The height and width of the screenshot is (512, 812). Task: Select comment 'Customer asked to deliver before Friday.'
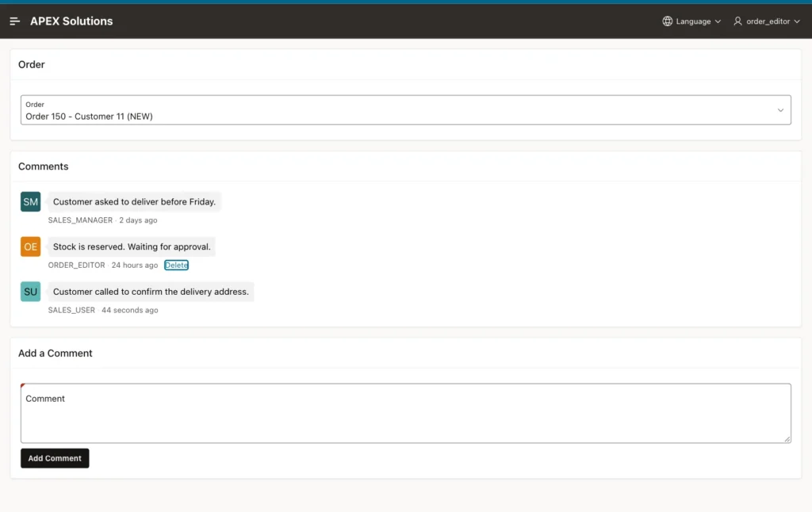pos(134,202)
